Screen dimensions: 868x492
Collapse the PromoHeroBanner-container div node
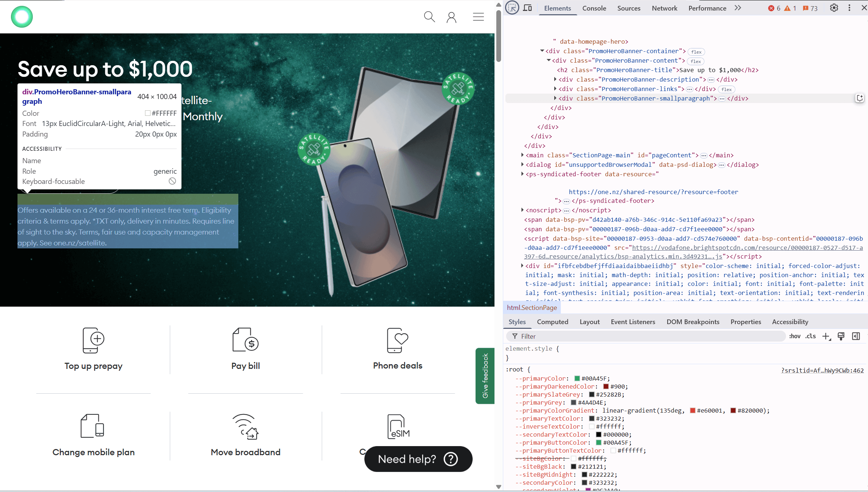point(542,51)
